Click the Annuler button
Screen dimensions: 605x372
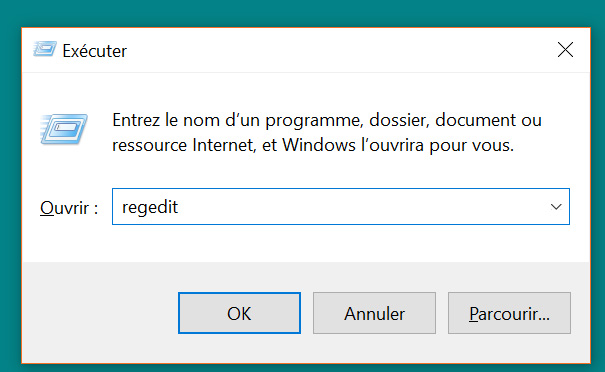click(374, 313)
